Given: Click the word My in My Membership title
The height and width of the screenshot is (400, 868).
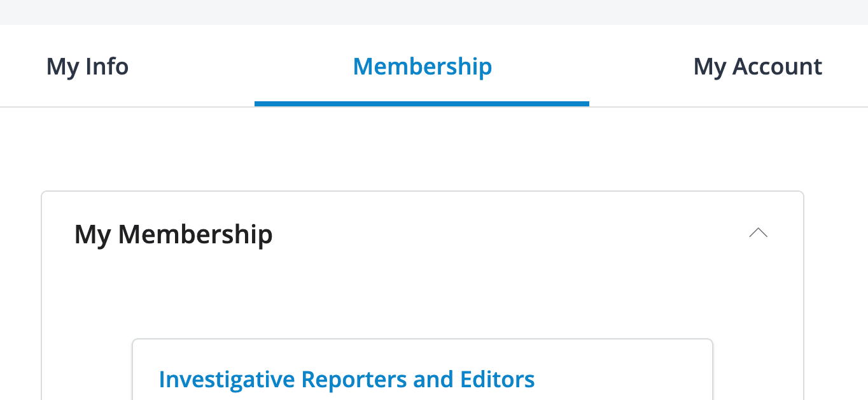Looking at the screenshot, I should click(x=92, y=234).
